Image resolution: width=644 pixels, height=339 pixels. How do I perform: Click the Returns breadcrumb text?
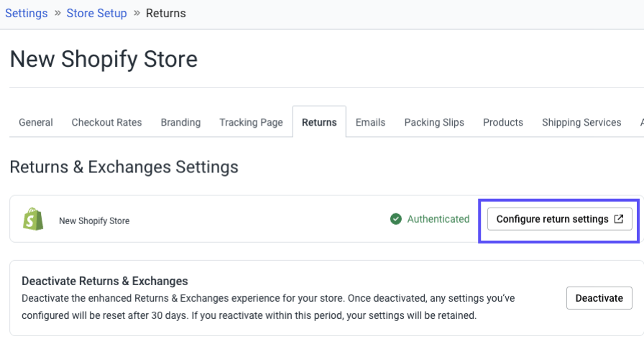(166, 13)
